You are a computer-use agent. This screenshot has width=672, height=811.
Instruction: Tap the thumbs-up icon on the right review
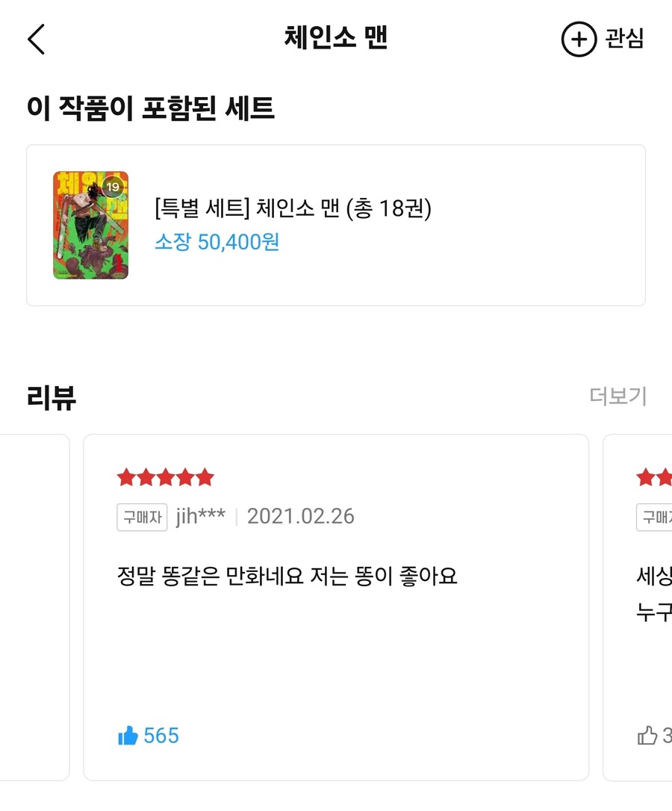pyautogui.click(x=646, y=736)
